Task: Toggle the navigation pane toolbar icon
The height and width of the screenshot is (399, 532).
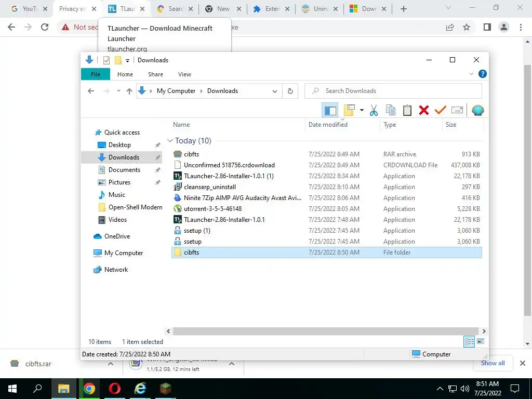Action: point(330,110)
